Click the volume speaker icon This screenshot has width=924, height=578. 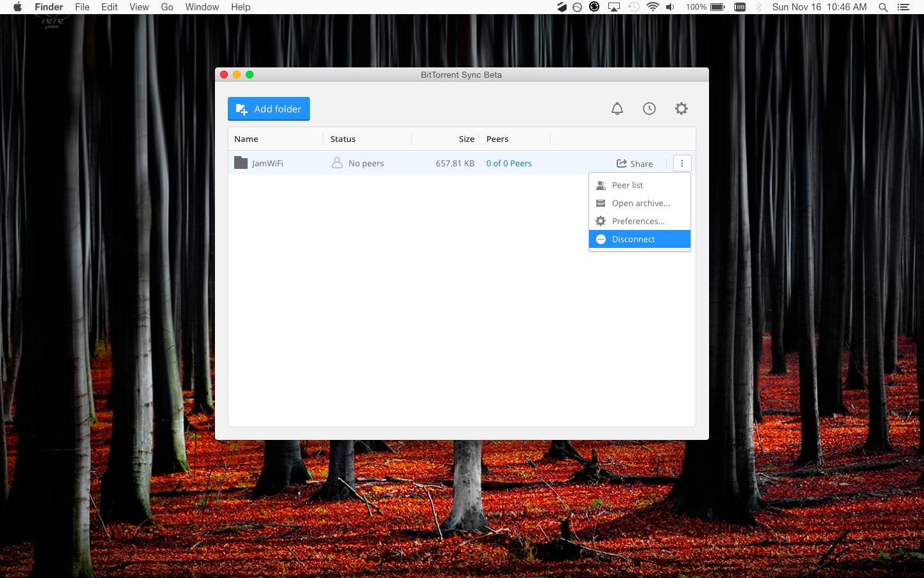pyautogui.click(x=671, y=7)
